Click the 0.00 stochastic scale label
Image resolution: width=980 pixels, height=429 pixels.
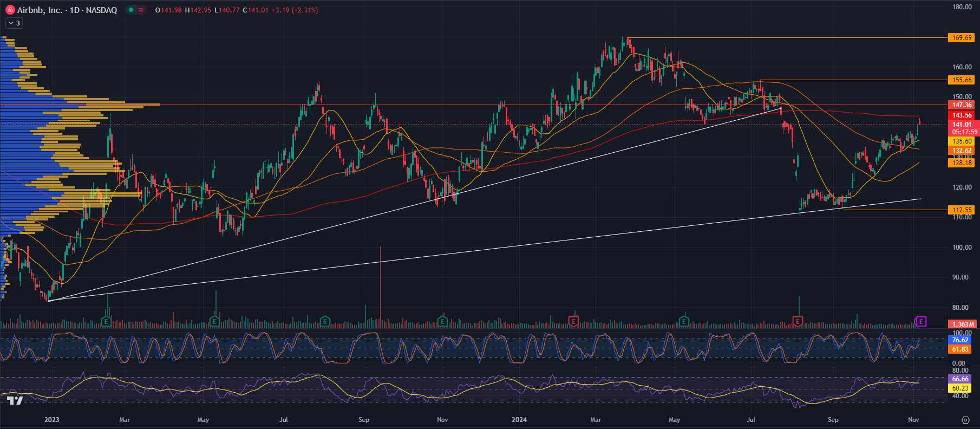[x=958, y=363]
